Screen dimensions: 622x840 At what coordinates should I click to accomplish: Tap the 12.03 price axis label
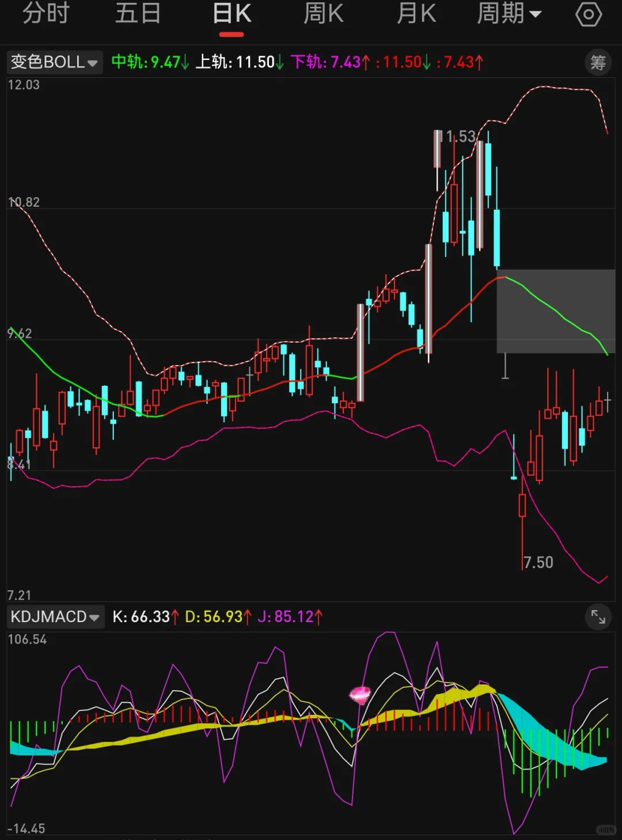(x=24, y=85)
